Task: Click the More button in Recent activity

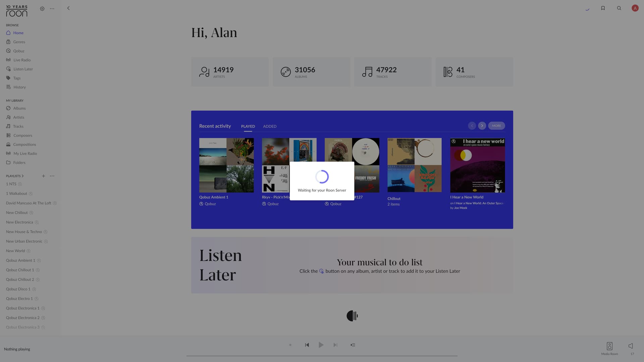Action: click(496, 126)
